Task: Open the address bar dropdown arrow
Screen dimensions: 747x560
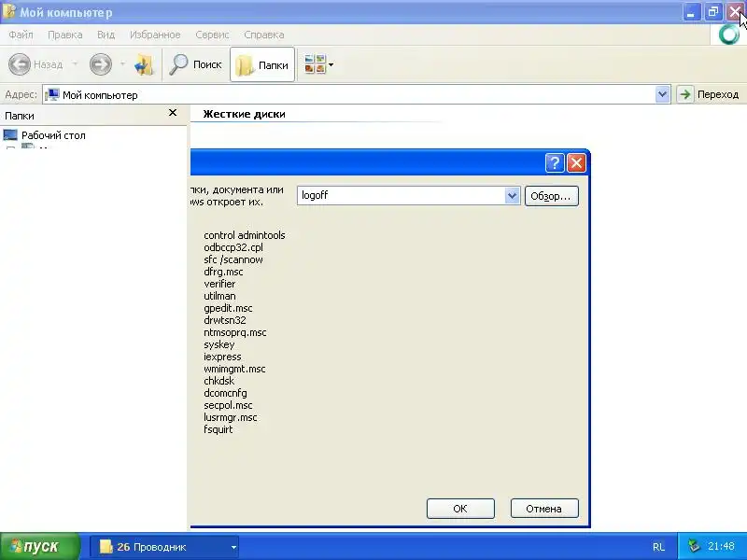Action: coord(662,94)
